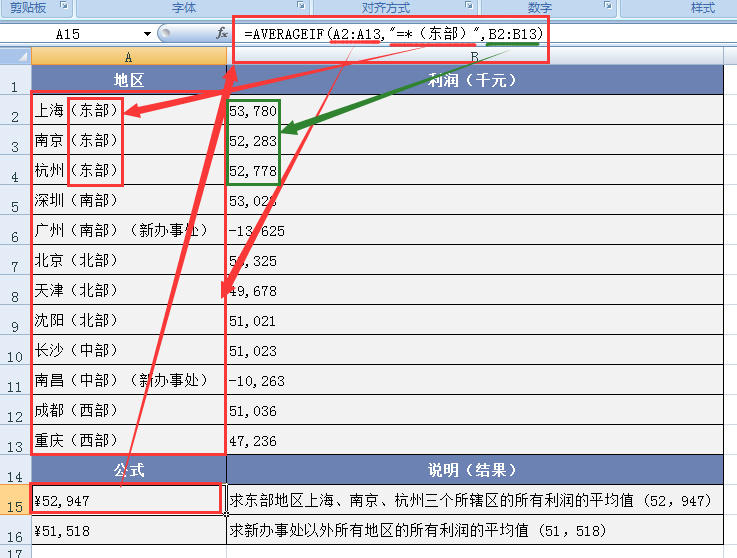Select cell 广州（南部）（新办事处）
The width and height of the screenshot is (737, 558).
click(129, 230)
